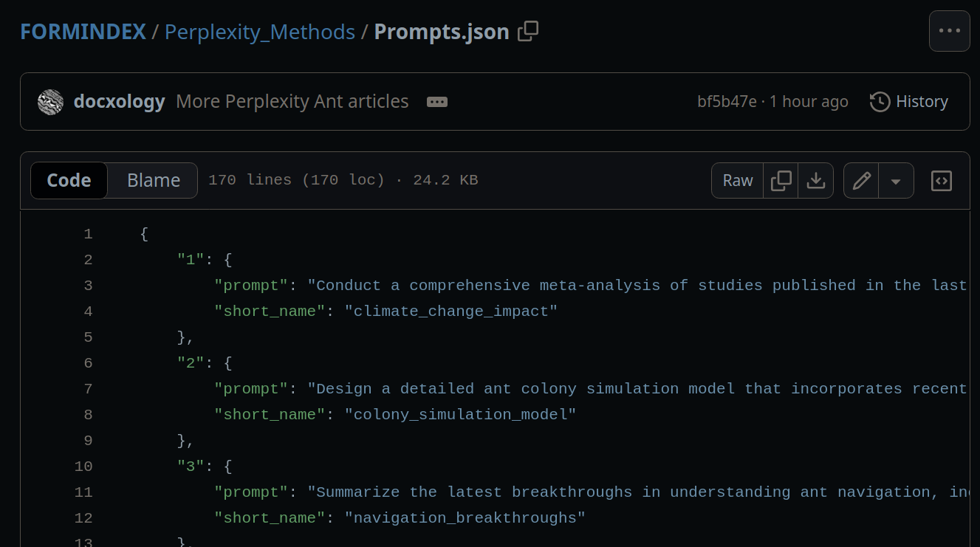Open 'More Perplexity Ant articles' commit message
The image size is (980, 547).
292,102
